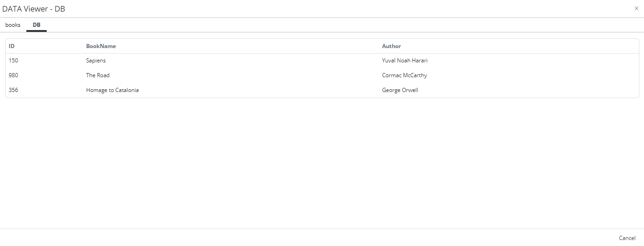Click the BookName column header
The width and height of the screenshot is (644, 246).
pos(101,46)
